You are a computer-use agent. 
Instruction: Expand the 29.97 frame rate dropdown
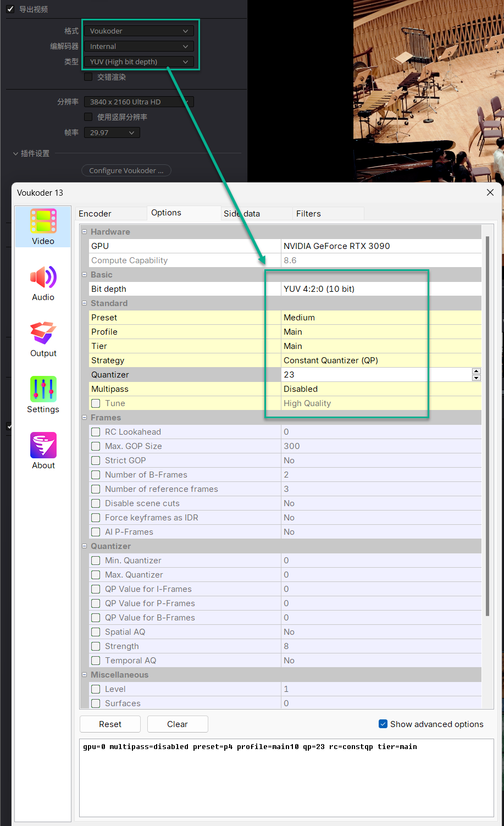(x=112, y=133)
